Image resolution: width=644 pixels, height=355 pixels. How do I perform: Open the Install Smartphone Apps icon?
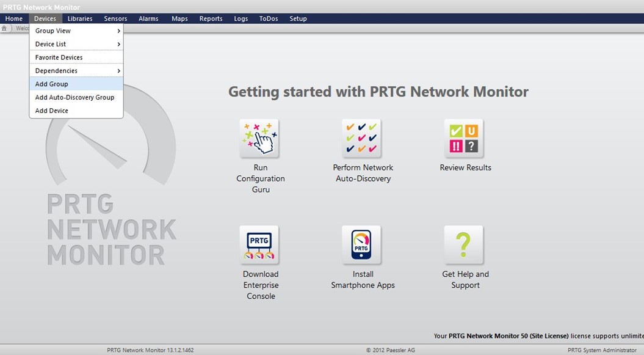(x=361, y=245)
